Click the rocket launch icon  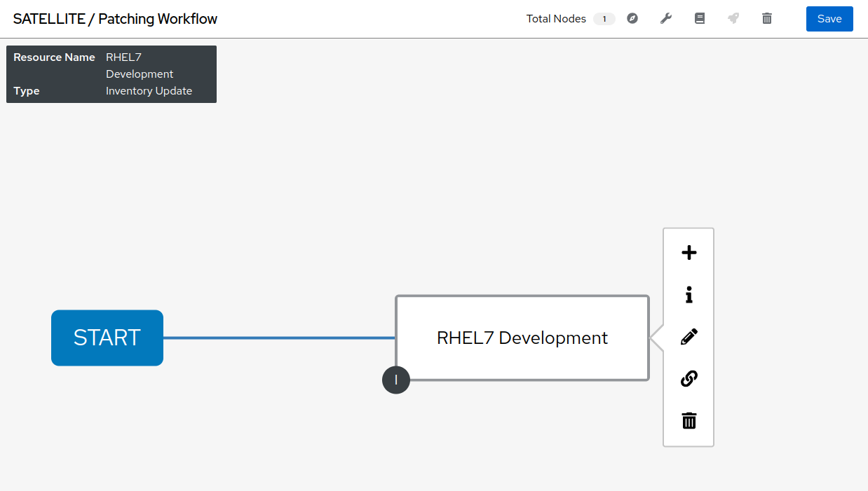pyautogui.click(x=733, y=19)
